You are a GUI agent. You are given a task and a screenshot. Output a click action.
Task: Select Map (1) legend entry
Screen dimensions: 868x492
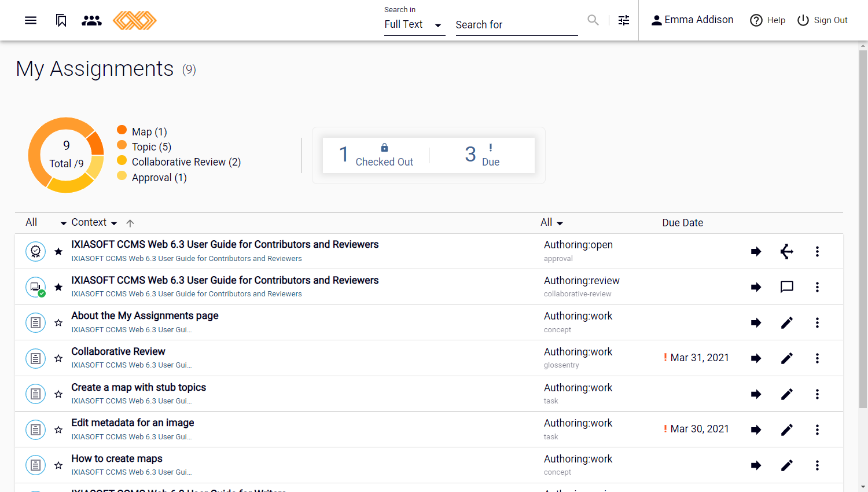(142, 131)
